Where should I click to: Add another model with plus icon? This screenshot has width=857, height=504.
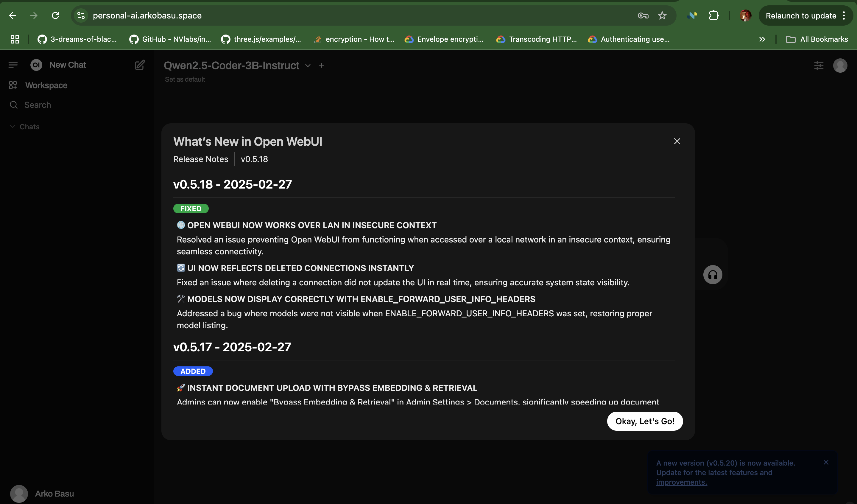coord(321,65)
